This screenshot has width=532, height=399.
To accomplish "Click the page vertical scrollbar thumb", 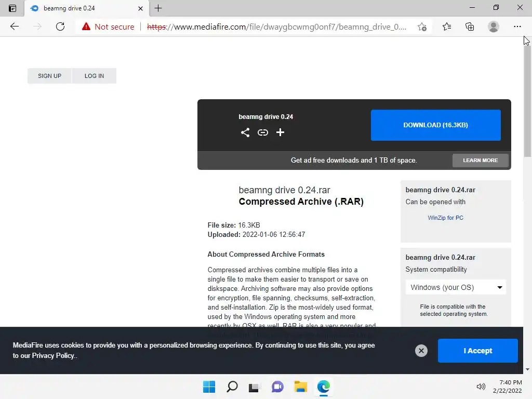I will (x=527, y=101).
